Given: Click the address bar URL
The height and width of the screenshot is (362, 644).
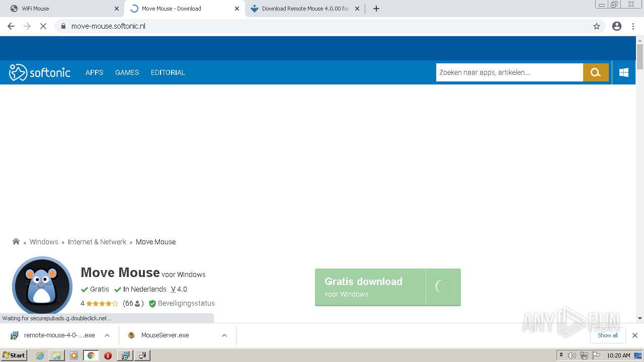Looking at the screenshot, I should (108, 26).
